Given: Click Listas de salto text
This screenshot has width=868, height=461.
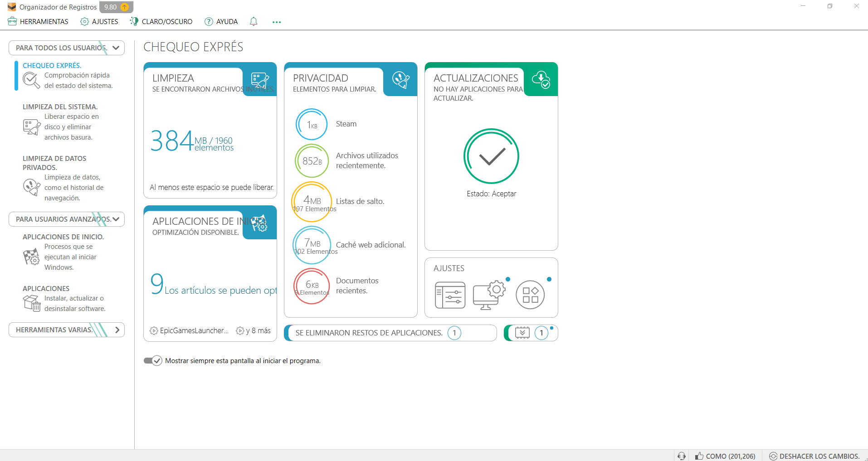Looking at the screenshot, I should tap(360, 201).
